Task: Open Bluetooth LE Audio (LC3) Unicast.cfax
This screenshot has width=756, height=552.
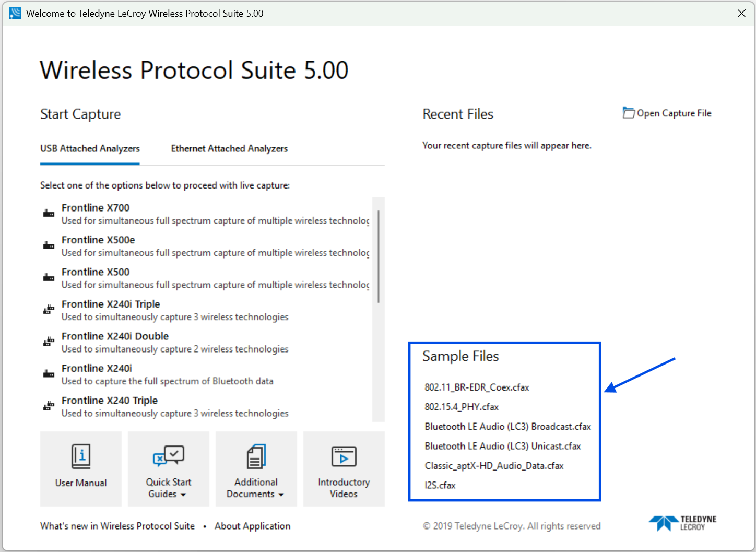Action: click(x=503, y=446)
